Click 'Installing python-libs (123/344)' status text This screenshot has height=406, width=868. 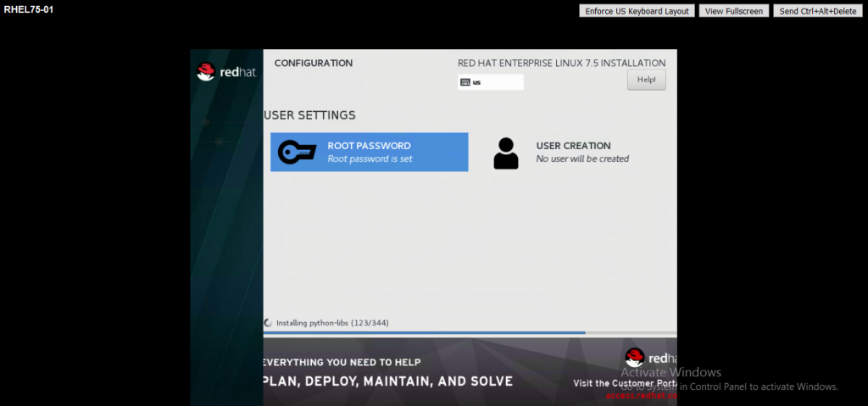click(332, 323)
